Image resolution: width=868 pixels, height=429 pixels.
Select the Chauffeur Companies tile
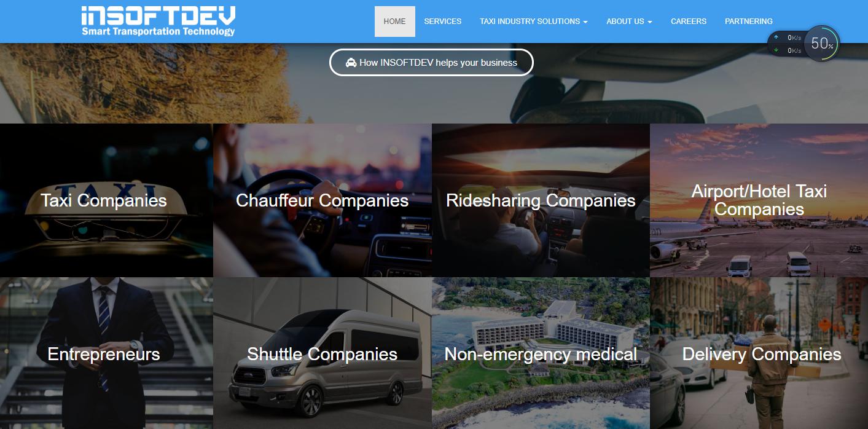click(x=323, y=200)
